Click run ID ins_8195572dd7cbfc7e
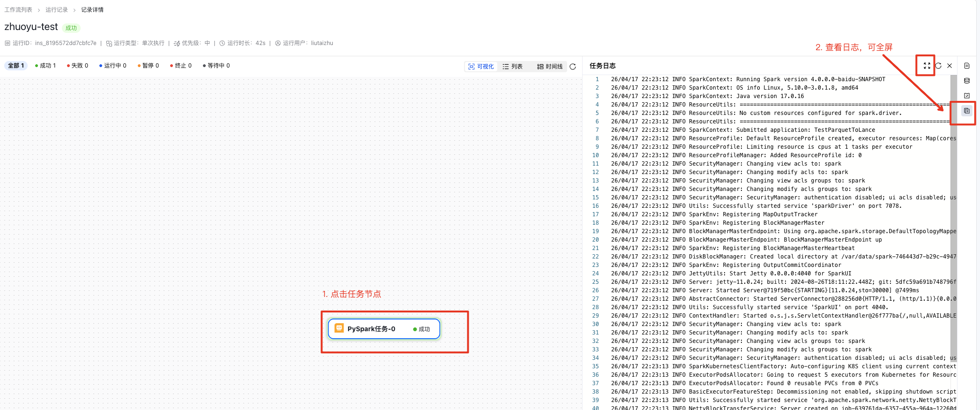This screenshot has height=410, width=980. pyautogui.click(x=66, y=43)
